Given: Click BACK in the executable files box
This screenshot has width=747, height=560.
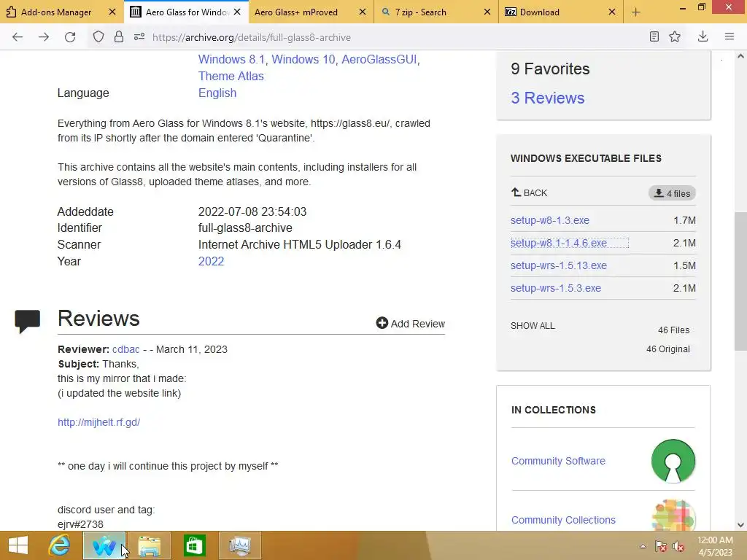Looking at the screenshot, I should tap(529, 192).
